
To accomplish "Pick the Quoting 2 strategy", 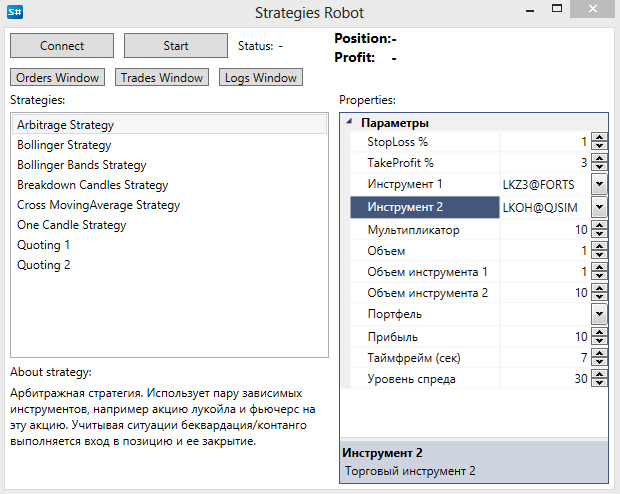I will pyautogui.click(x=44, y=265).
